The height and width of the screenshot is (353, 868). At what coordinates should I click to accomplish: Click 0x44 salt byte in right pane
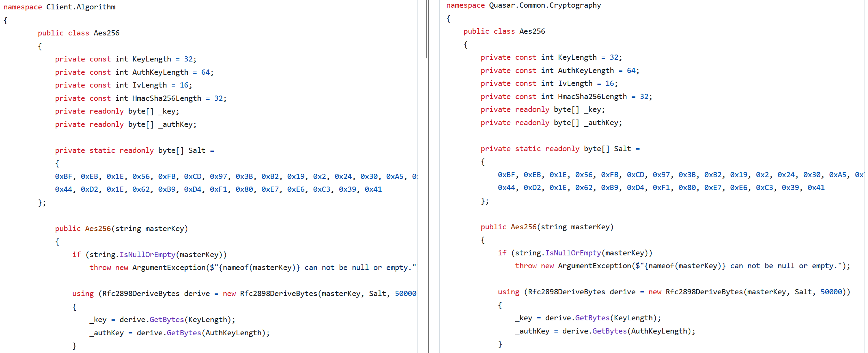[x=506, y=188]
